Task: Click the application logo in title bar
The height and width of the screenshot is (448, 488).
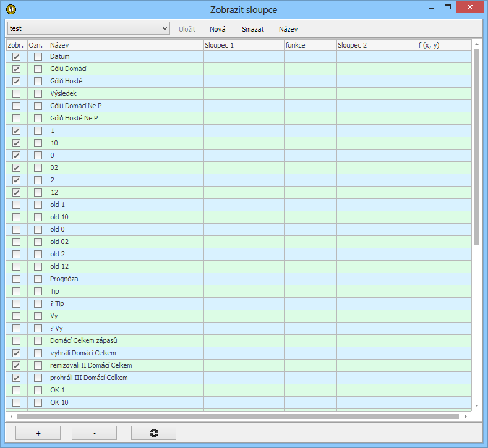Action: click(x=11, y=9)
